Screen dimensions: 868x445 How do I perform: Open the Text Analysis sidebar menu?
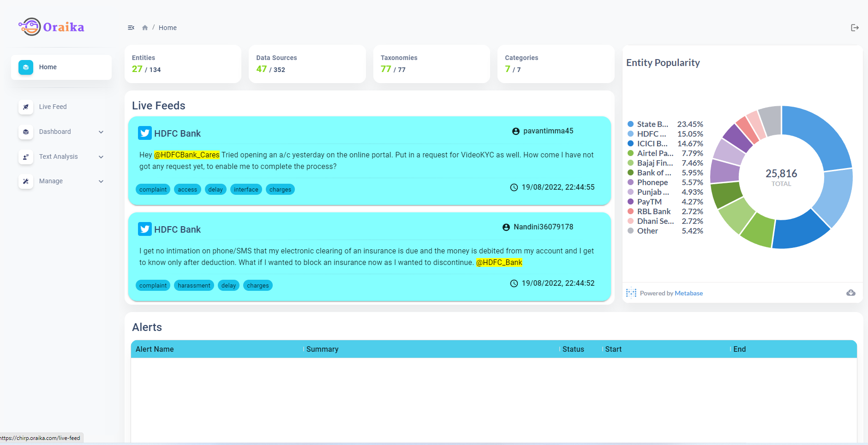(61, 157)
